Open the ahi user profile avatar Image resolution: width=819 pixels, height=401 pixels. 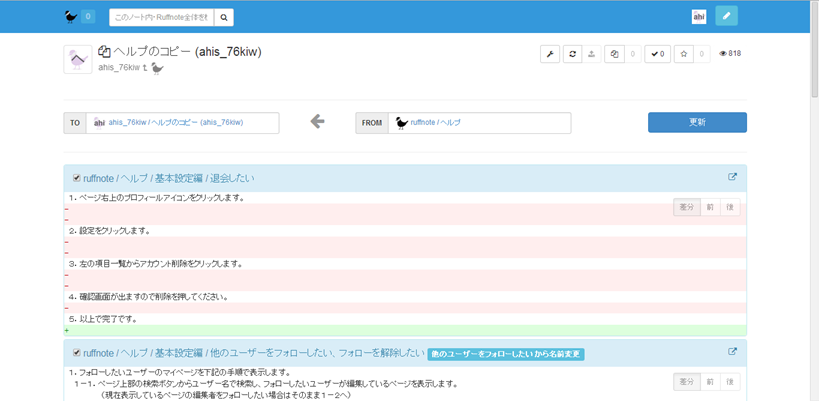pyautogui.click(x=699, y=16)
